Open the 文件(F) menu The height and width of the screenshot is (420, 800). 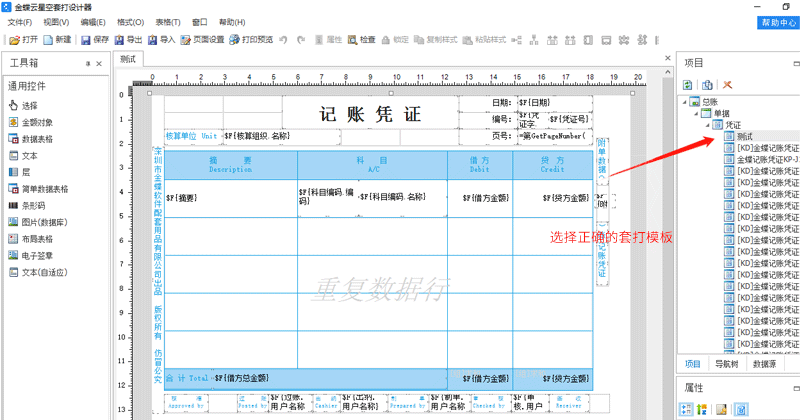click(x=19, y=22)
